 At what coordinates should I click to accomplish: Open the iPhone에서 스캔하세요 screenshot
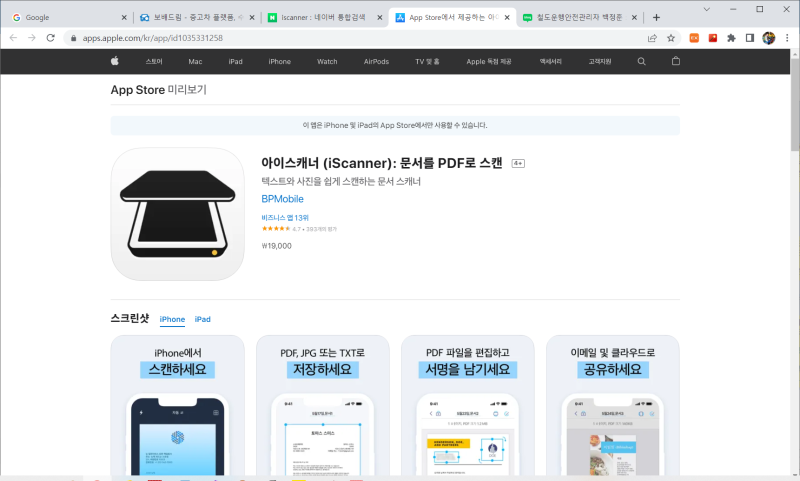(x=178, y=407)
